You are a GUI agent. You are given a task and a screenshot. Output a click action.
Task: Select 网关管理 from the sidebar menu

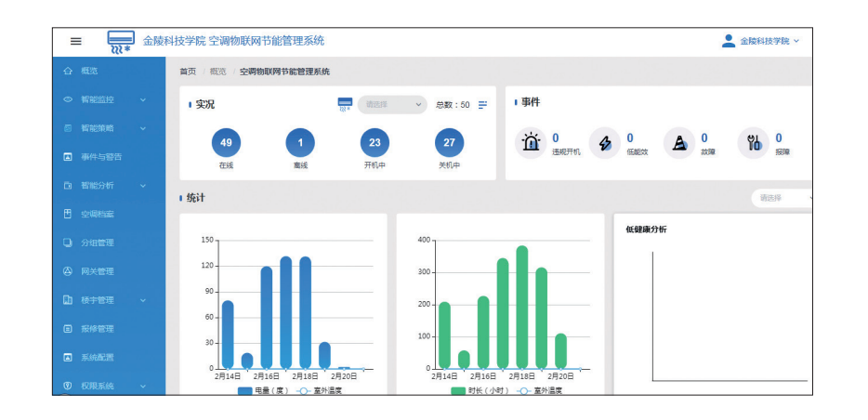[x=97, y=271]
